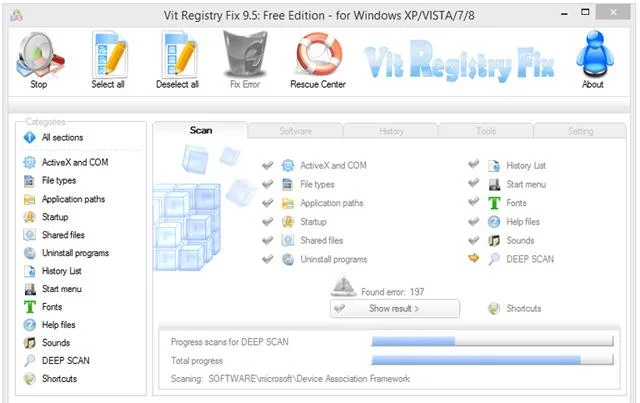Click Application paths folder icon in scan panel
The width and height of the screenshot is (640, 403).
[x=288, y=203]
